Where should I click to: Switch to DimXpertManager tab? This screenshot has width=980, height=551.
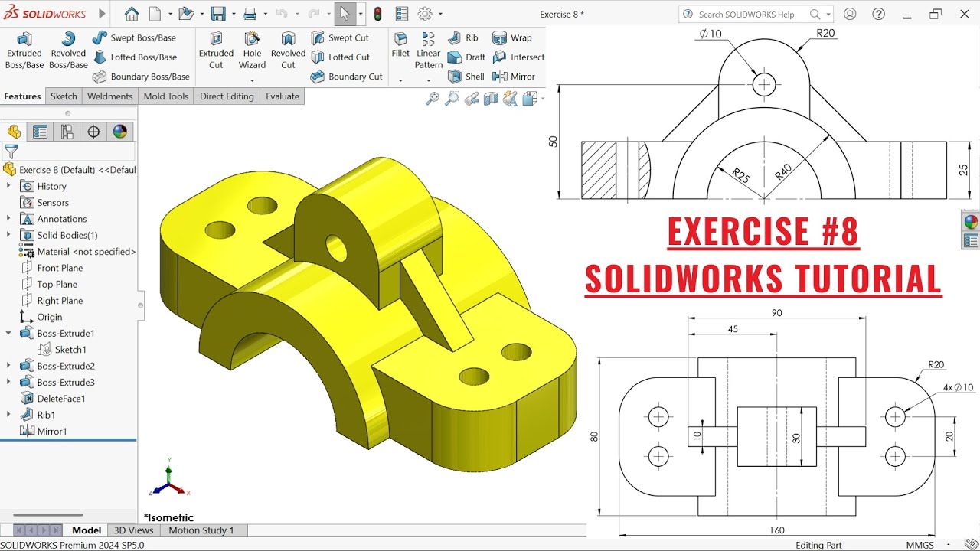click(93, 132)
